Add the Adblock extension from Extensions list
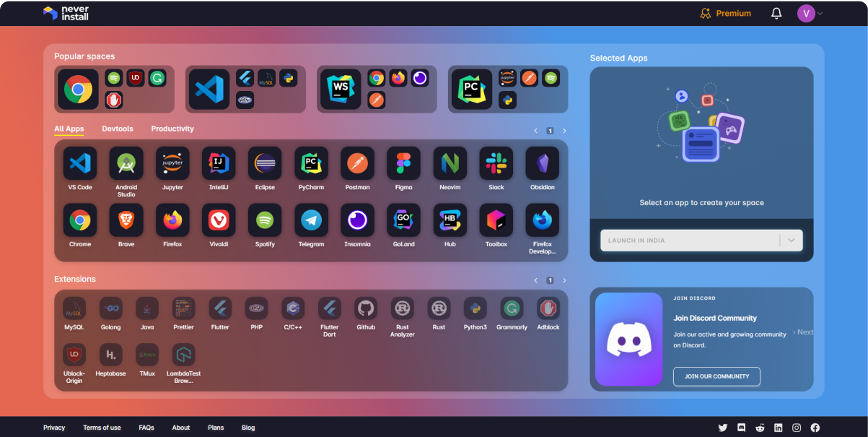The image size is (868, 437). pyautogui.click(x=548, y=308)
